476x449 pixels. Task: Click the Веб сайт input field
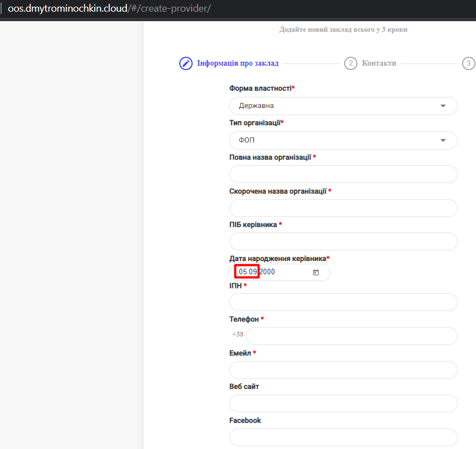343,403
